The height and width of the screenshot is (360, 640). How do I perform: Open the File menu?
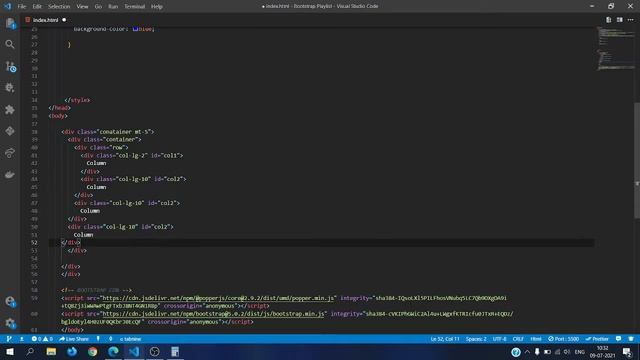tap(22, 7)
